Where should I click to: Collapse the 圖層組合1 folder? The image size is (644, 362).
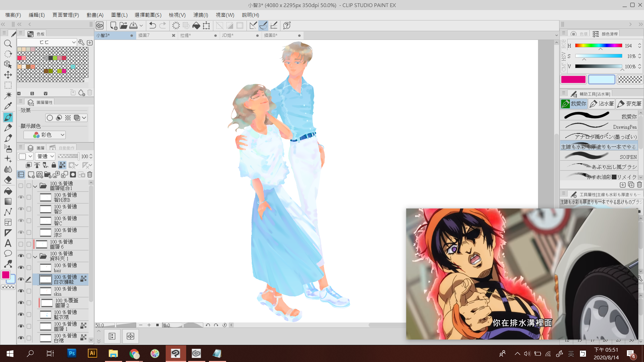(x=35, y=186)
